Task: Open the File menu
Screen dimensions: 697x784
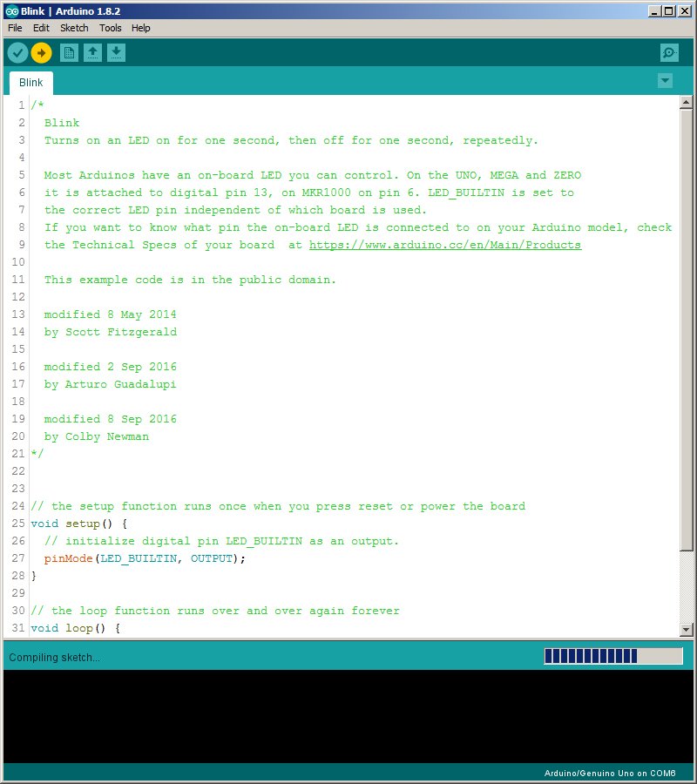Action: 15,28
